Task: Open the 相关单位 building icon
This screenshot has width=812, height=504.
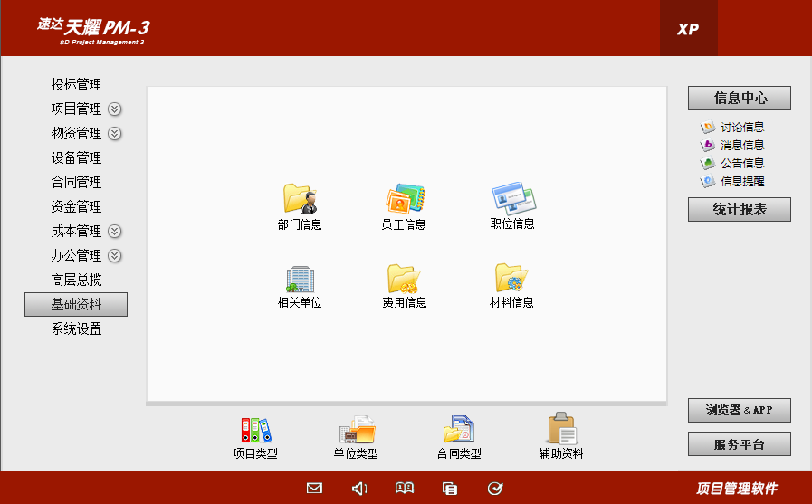Action: [x=300, y=278]
